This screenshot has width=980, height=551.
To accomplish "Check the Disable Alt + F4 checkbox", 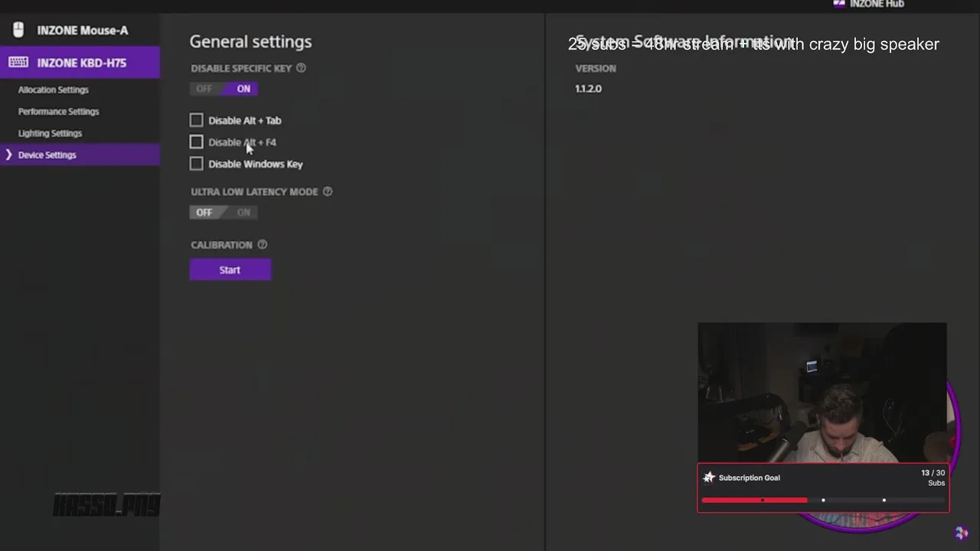I will tap(197, 142).
